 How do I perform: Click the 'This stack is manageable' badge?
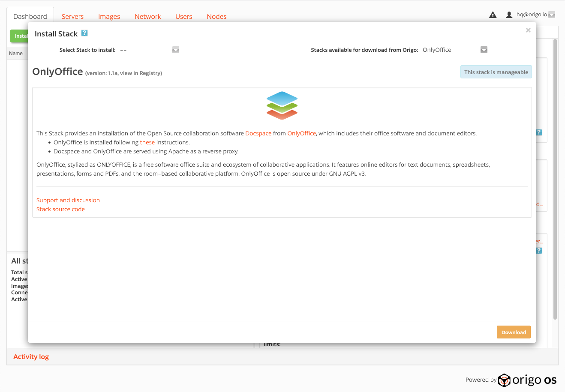coord(496,72)
